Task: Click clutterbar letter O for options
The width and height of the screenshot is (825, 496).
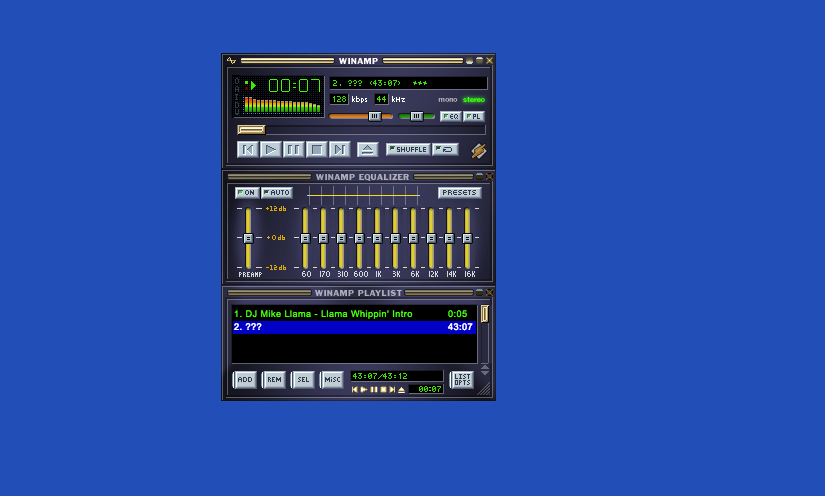Action: tap(237, 82)
